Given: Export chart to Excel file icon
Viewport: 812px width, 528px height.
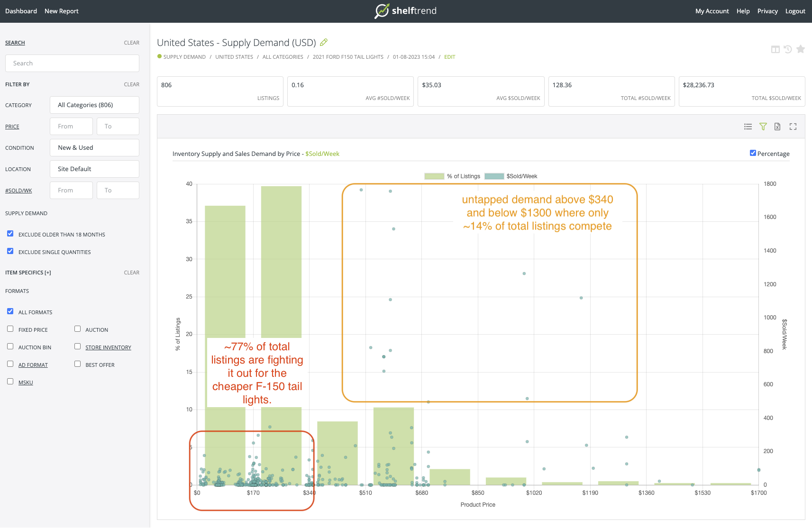Looking at the screenshot, I should [777, 127].
